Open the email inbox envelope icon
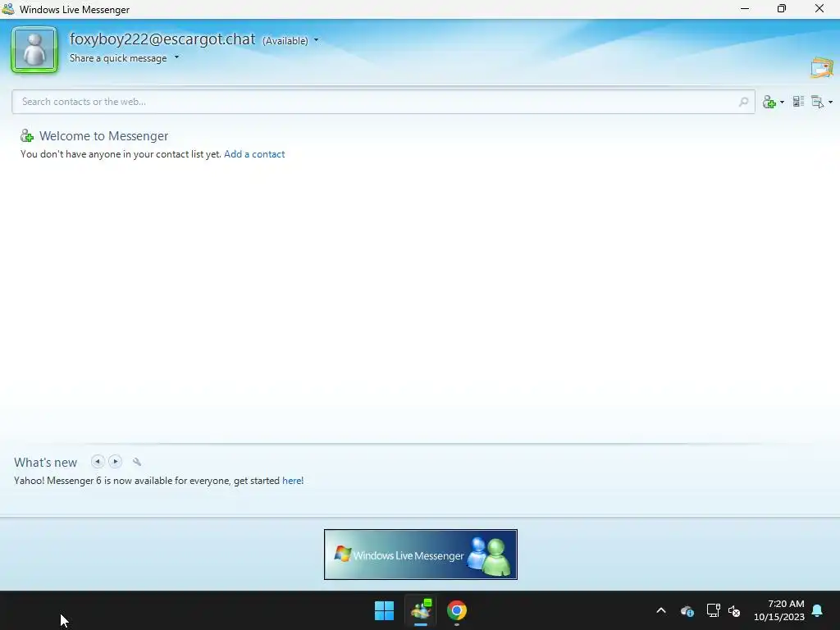This screenshot has width=840, height=630. coord(822,68)
